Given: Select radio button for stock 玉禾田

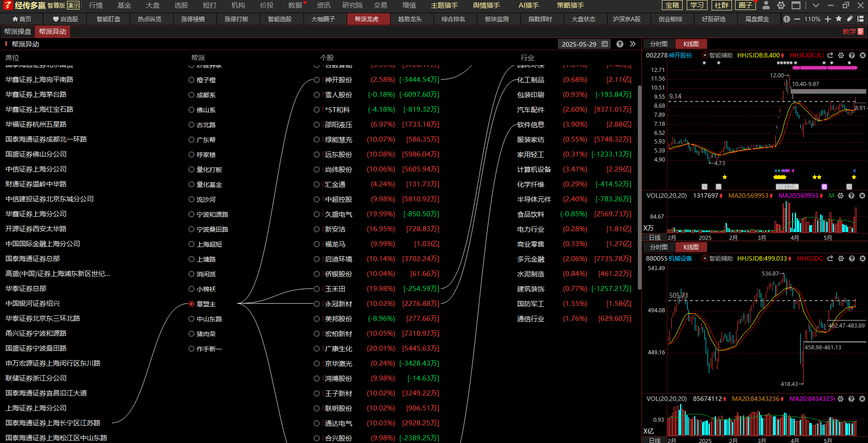Looking at the screenshot, I should point(316,289).
